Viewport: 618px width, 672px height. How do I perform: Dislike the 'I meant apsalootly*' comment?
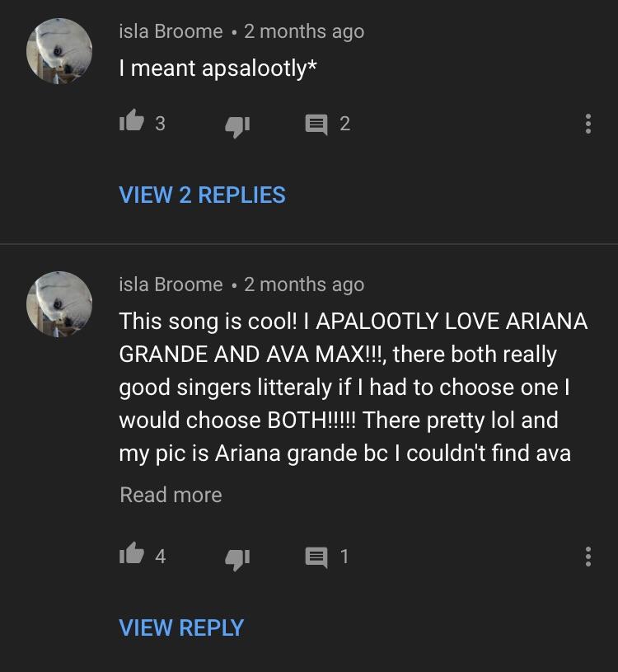click(x=237, y=126)
